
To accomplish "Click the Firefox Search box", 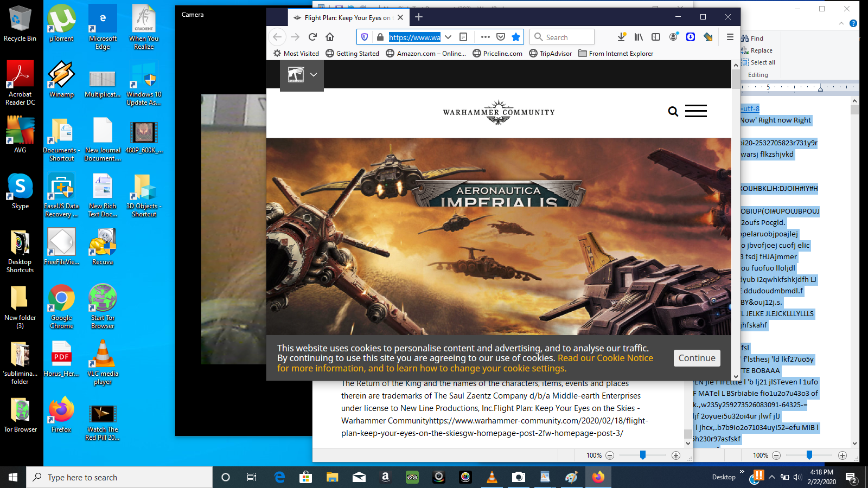I will [x=562, y=37].
